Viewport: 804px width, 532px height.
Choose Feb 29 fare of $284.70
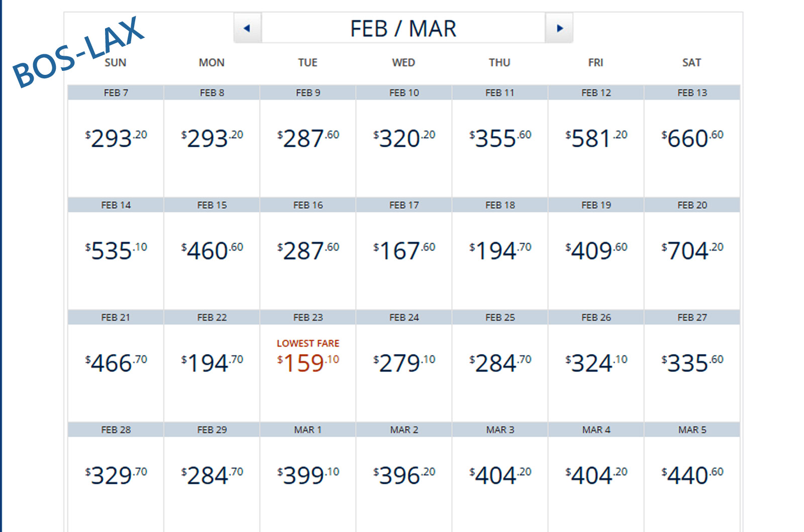[212, 475]
